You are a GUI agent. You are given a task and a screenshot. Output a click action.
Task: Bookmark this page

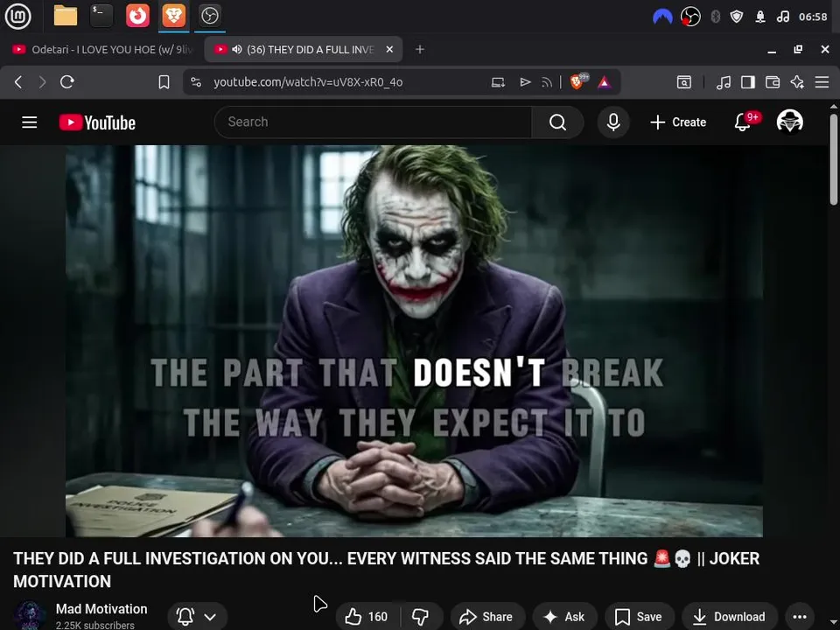(x=164, y=82)
